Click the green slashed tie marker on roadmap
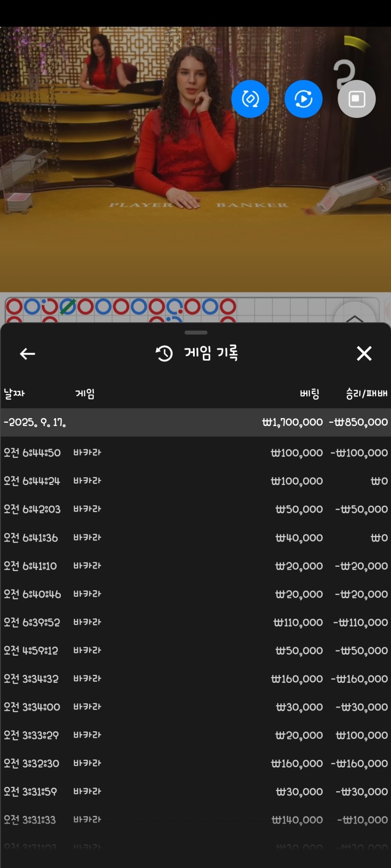The image size is (391, 868). 68,307
